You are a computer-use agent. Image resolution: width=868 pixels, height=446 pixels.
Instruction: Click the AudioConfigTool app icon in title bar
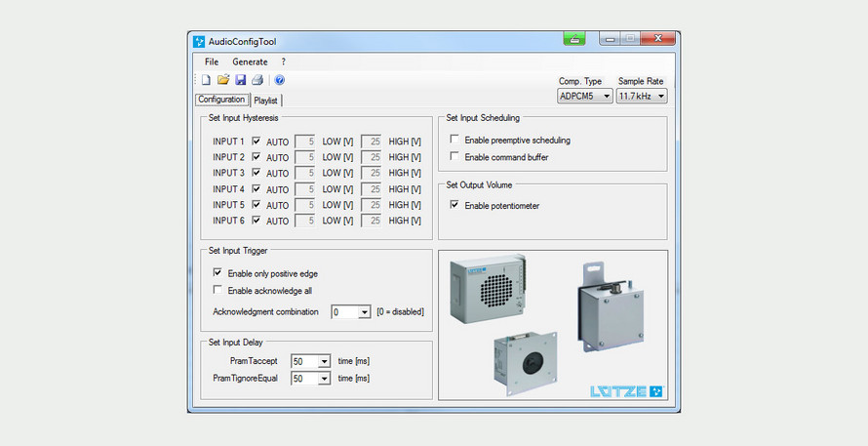click(199, 42)
